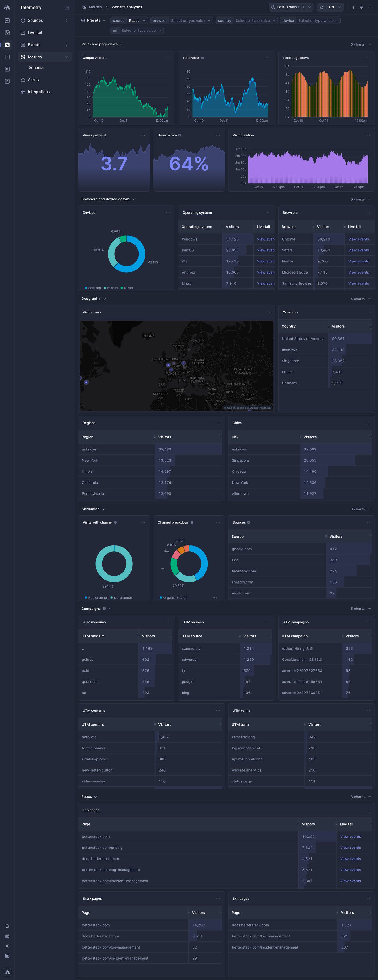378x980 pixels.
Task: Open the source filter dropdown showing React
Action: 129,21
